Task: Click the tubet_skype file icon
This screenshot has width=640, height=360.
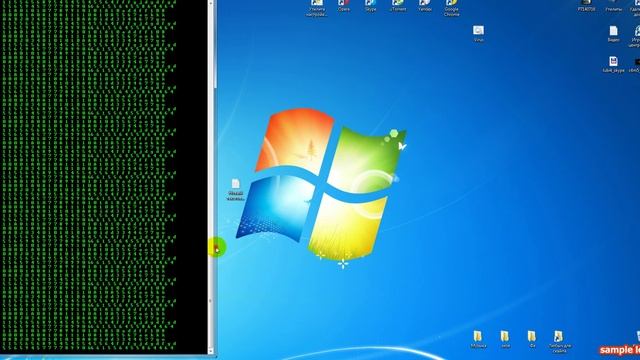Action: (613, 64)
